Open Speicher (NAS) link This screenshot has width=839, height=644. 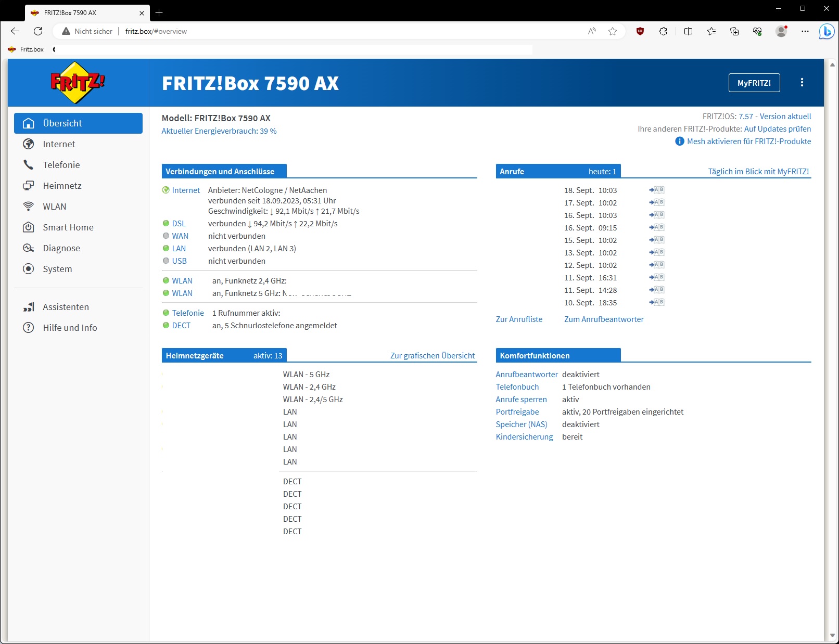522,424
